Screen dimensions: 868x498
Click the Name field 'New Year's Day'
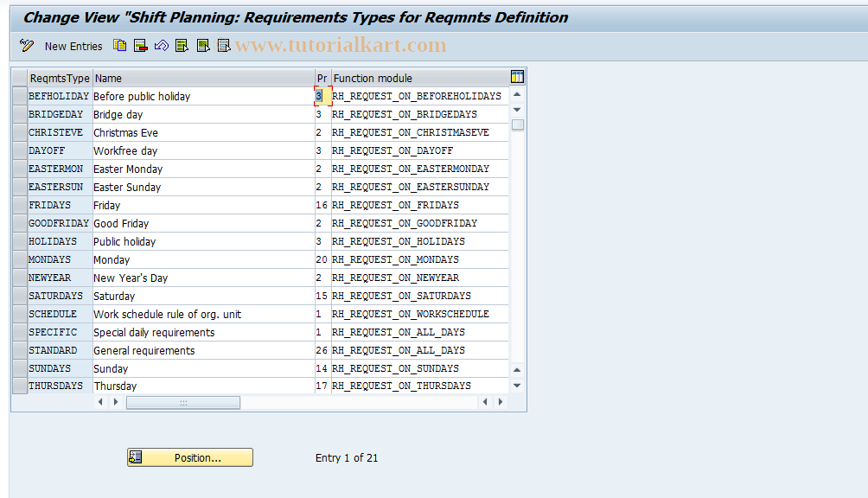pos(203,278)
